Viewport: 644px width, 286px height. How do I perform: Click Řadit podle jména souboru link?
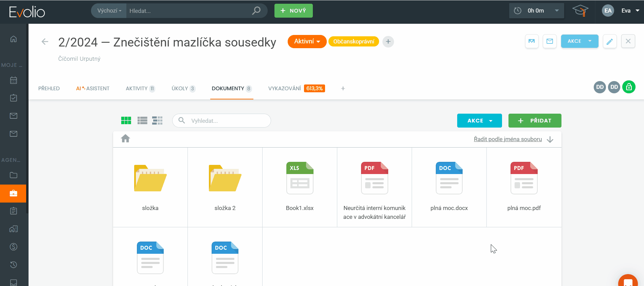click(x=508, y=139)
